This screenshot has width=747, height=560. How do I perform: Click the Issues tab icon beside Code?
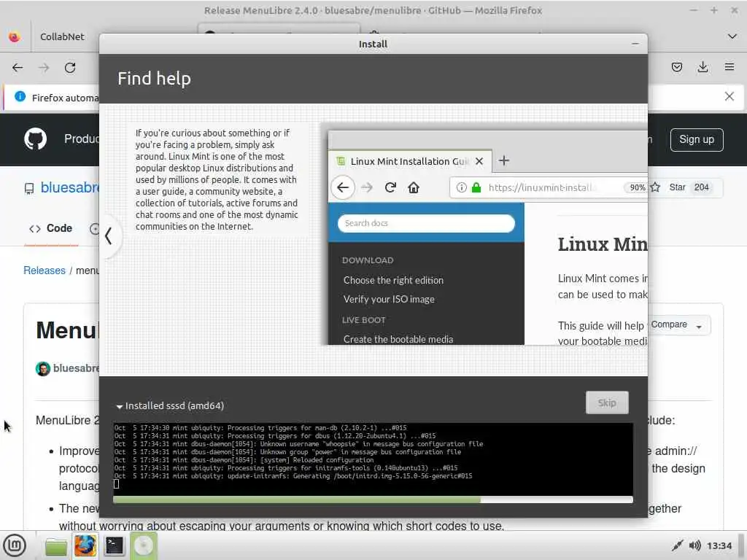[95, 229]
